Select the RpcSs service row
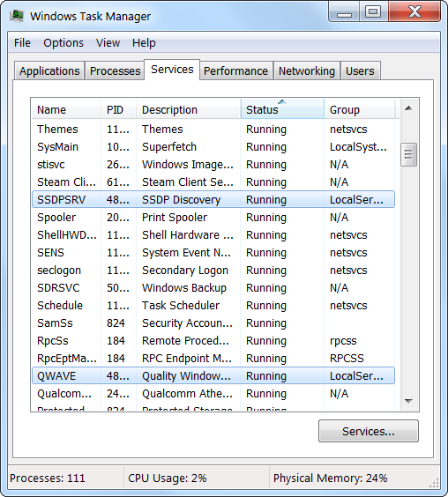Viewport: 448px width, 497px height. (x=213, y=341)
